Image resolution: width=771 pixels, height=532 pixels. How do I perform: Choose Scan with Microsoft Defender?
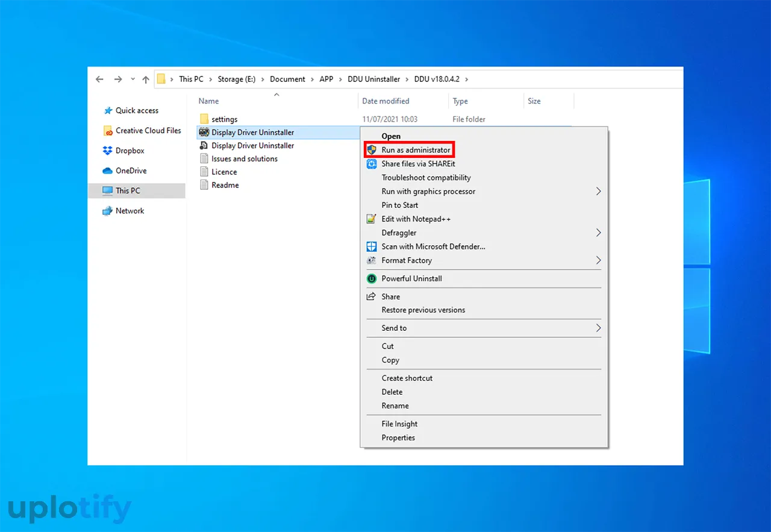click(434, 246)
